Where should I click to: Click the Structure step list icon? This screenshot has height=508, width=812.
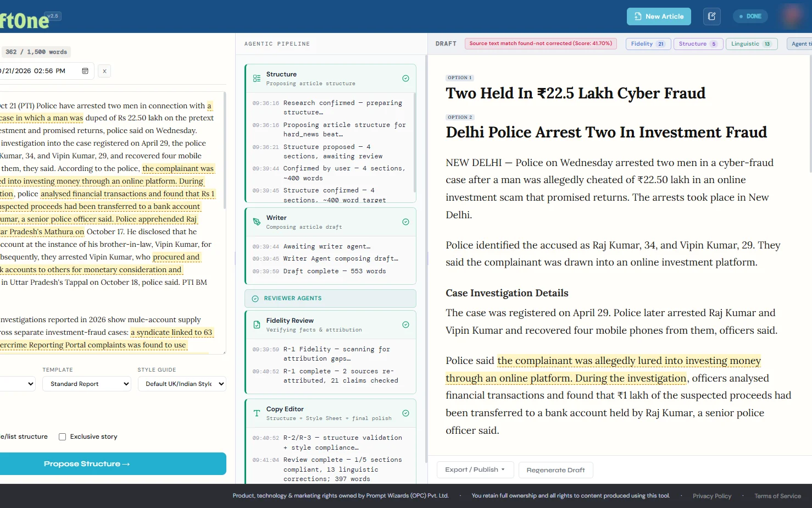click(x=257, y=79)
